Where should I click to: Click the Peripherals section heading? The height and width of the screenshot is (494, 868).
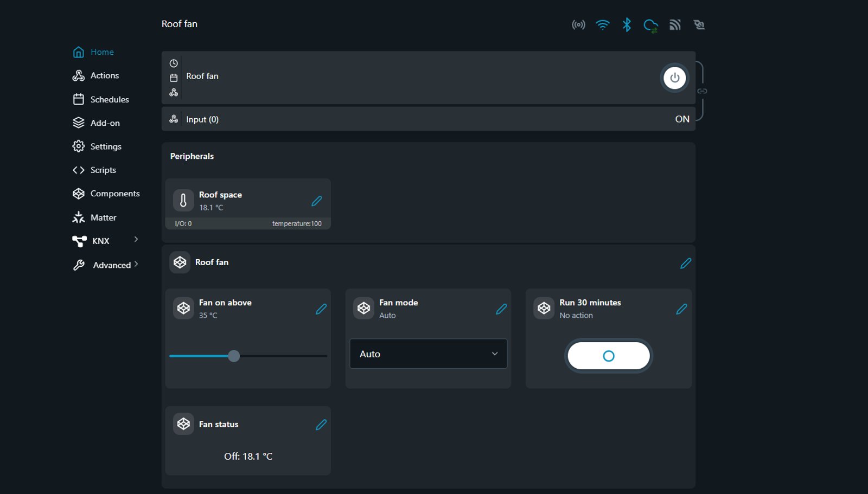tap(192, 156)
